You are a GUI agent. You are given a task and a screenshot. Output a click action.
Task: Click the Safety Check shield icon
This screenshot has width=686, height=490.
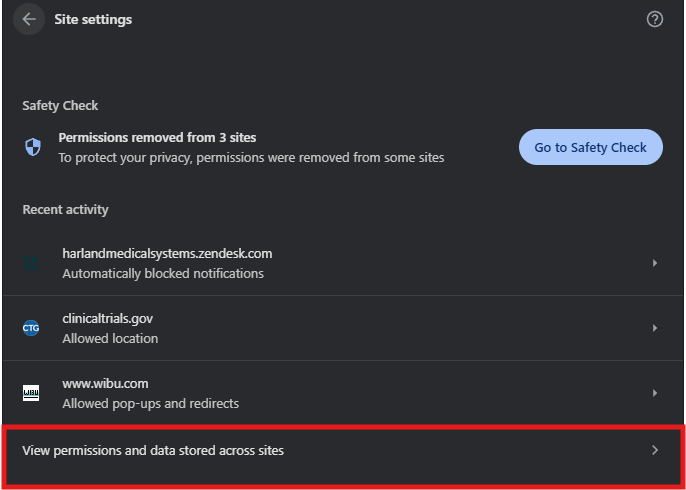click(33, 147)
